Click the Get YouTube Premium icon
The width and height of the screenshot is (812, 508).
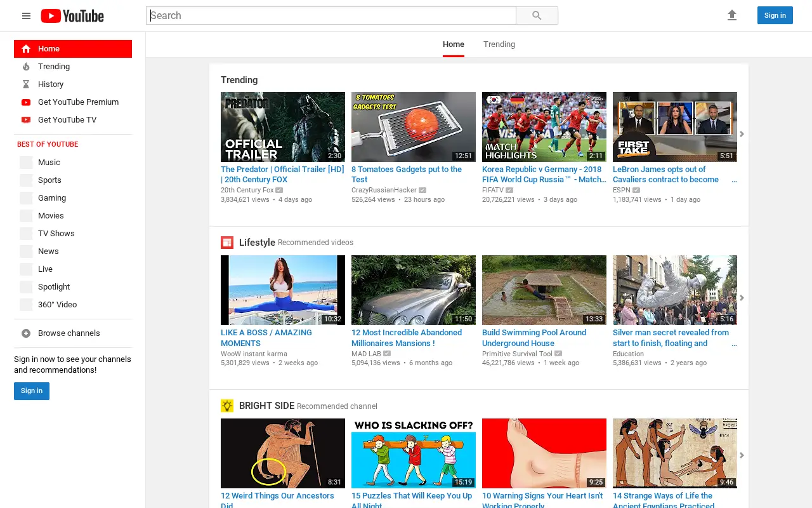coord(26,102)
